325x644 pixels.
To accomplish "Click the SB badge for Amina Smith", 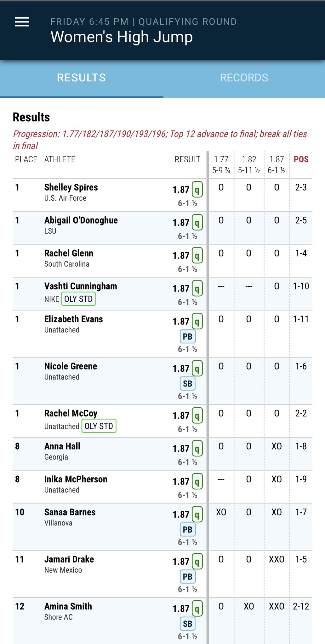I will [187, 624].
